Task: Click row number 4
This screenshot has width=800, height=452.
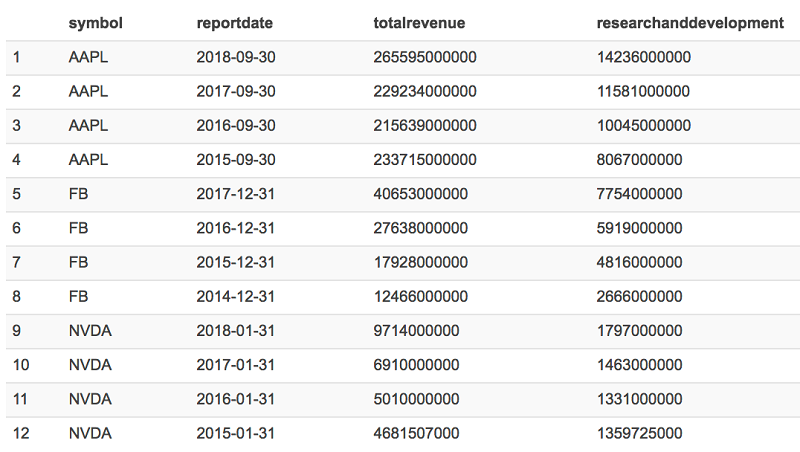Action: pyautogui.click(x=16, y=160)
